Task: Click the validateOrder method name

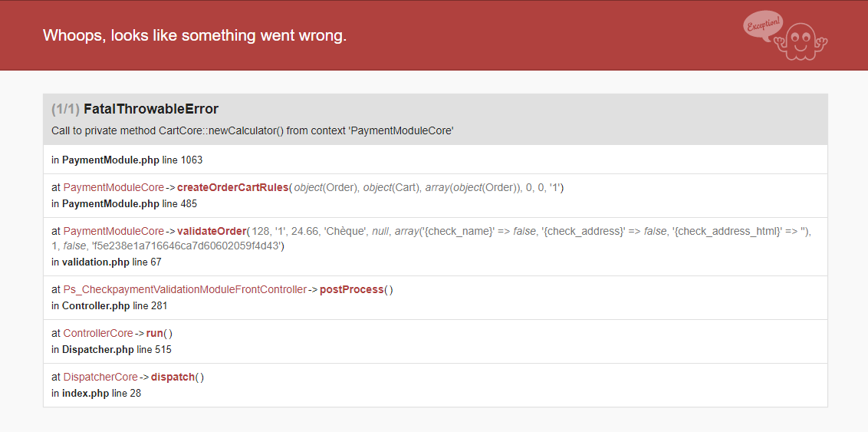Action: 212,232
